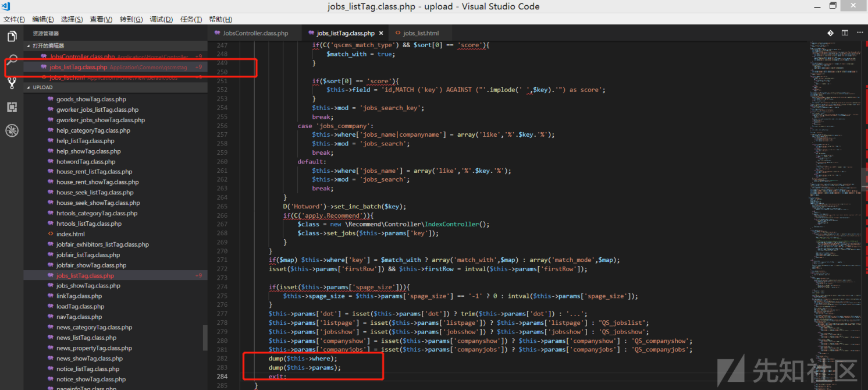This screenshot has width=868, height=390.
Task: Open the Debug view in activity bar
Action: point(12,130)
